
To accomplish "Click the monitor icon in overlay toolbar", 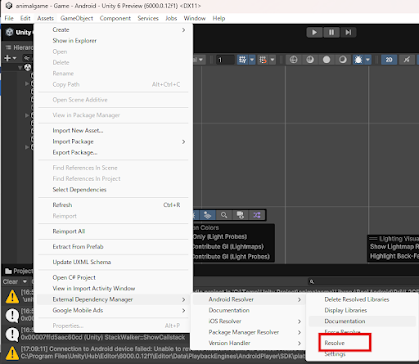I will 240,215.
